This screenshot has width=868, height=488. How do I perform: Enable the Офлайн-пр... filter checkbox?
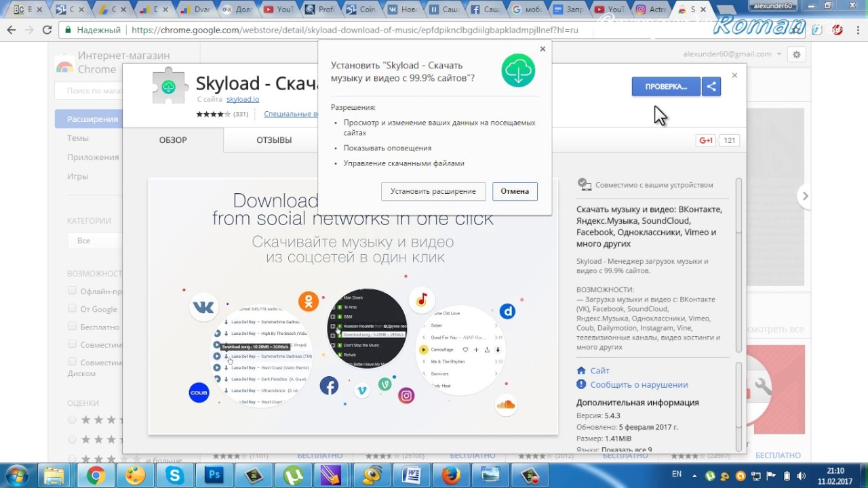[x=72, y=291]
